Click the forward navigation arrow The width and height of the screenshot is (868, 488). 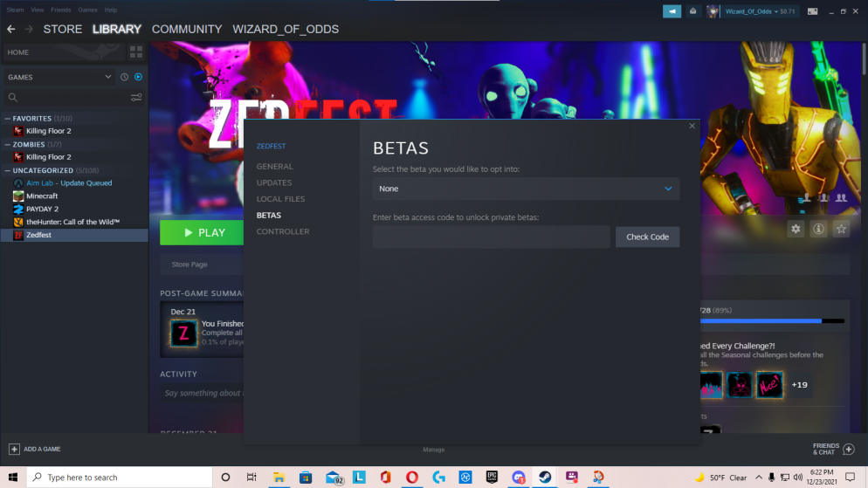click(x=29, y=29)
